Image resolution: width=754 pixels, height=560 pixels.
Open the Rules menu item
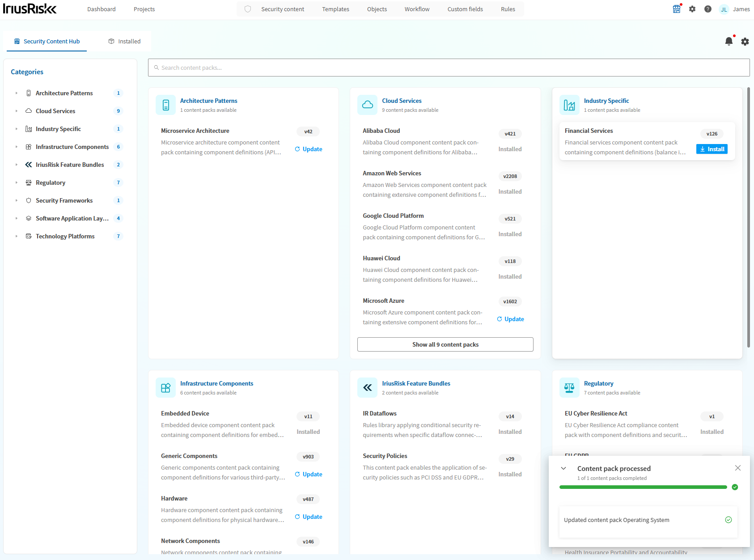point(508,9)
